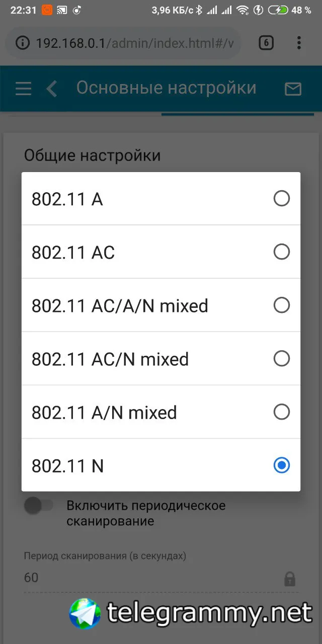The image size is (322, 644).
Task: Tap the site info icon
Action: coord(23,43)
